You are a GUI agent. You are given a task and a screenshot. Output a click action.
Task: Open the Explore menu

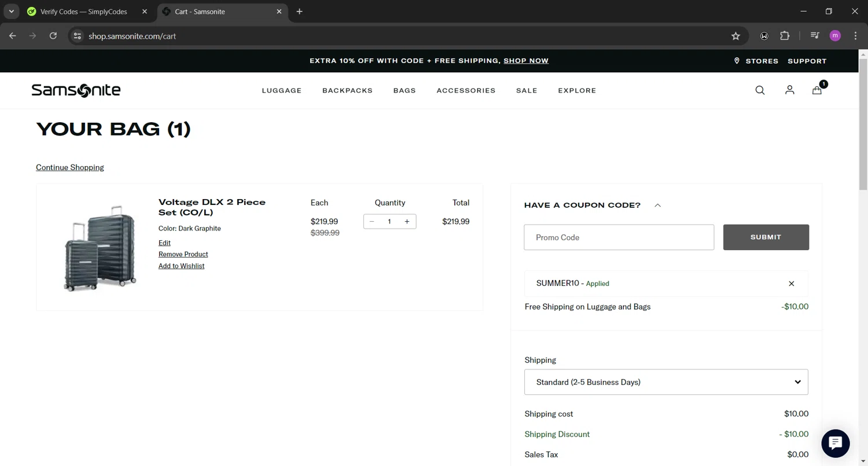[x=577, y=90]
